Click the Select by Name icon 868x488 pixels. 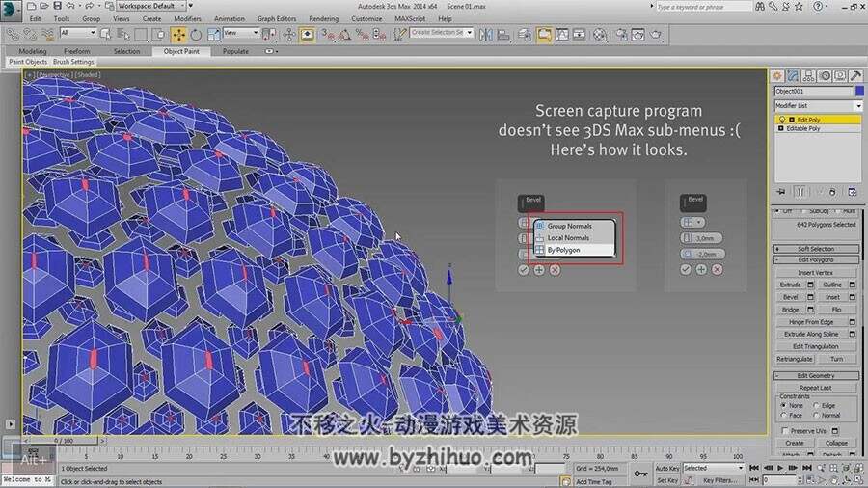point(122,35)
